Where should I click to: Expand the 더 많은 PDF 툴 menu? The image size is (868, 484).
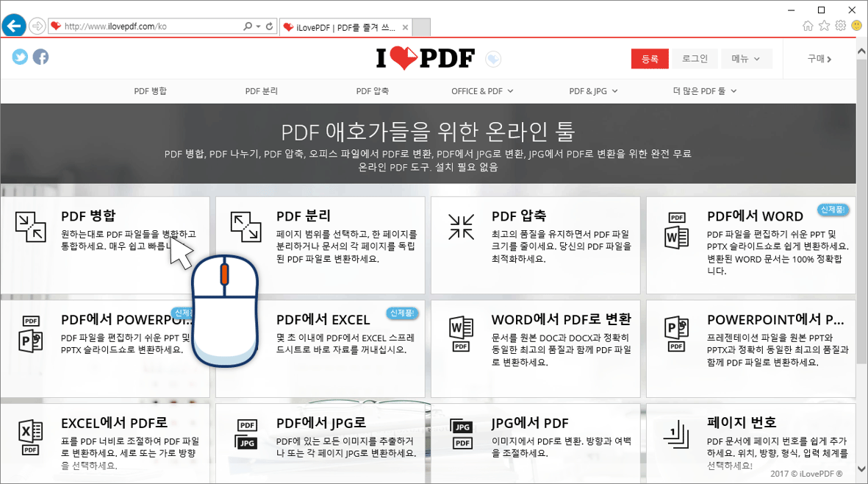(705, 90)
